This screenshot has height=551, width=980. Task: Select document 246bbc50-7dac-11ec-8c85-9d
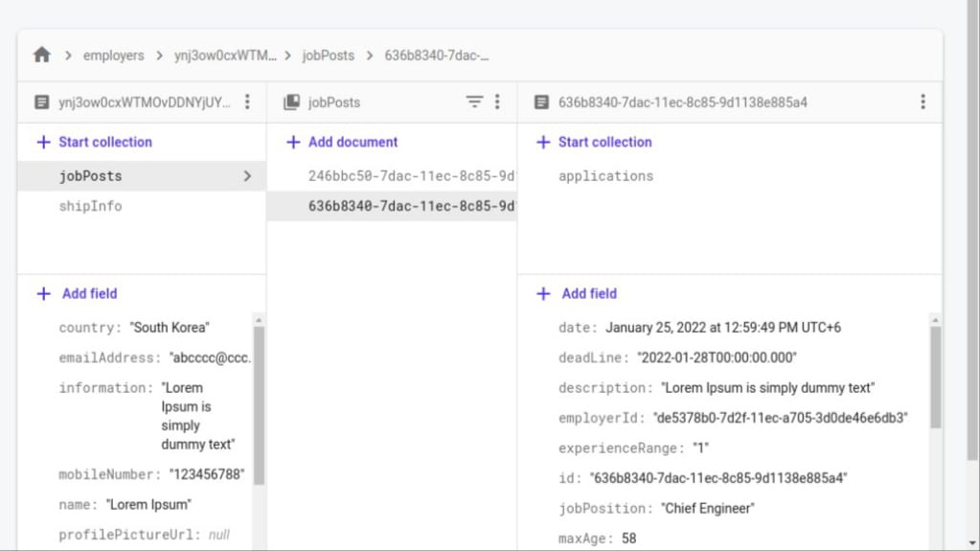pyautogui.click(x=392, y=175)
